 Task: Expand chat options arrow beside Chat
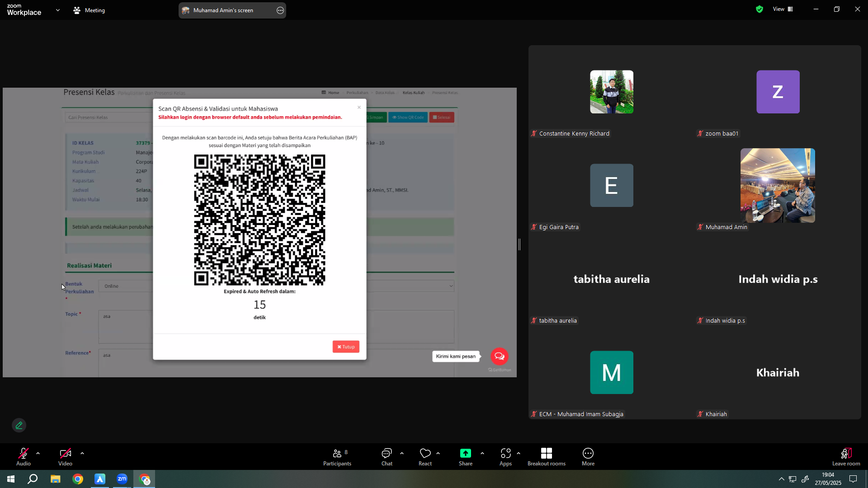[402, 453]
